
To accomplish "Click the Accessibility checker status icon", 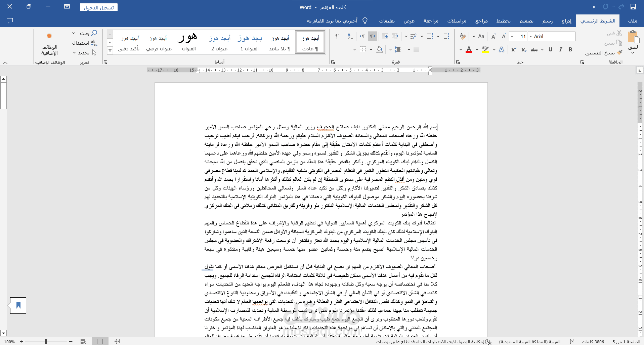I will pos(488,342).
